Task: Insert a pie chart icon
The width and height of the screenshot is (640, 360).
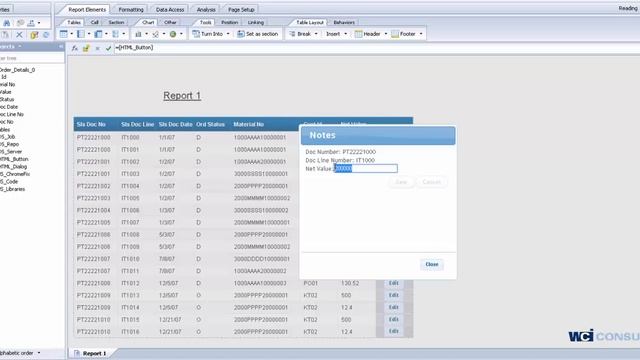Action: (173, 34)
